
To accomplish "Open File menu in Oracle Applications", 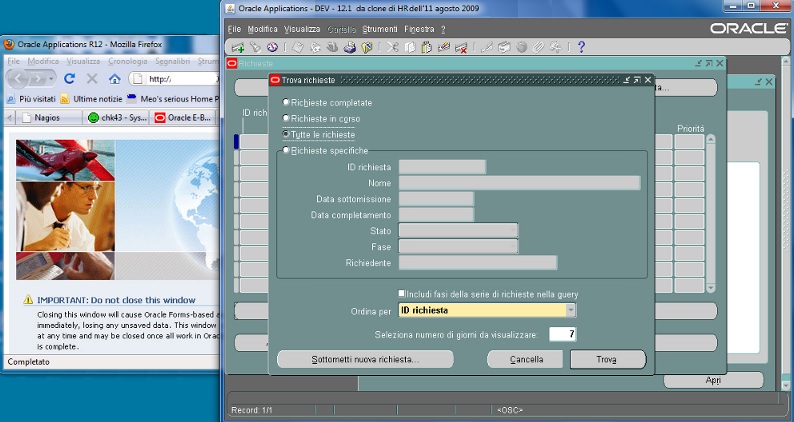I will (x=234, y=29).
